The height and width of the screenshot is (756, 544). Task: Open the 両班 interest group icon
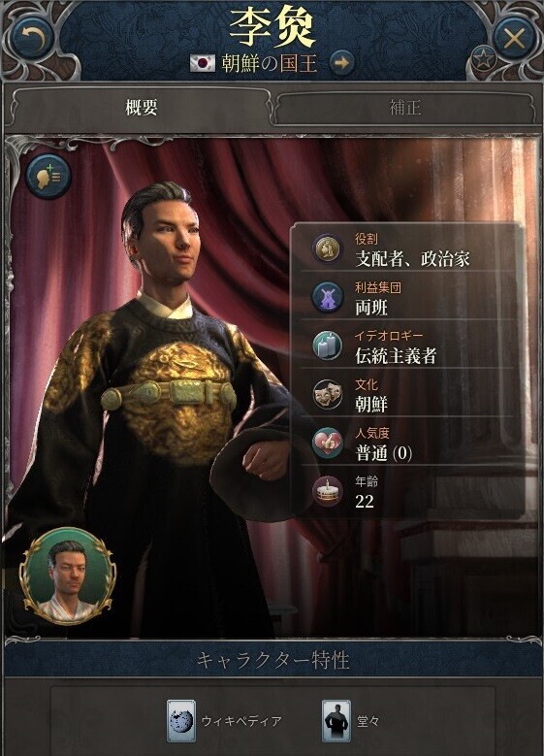tap(327, 298)
